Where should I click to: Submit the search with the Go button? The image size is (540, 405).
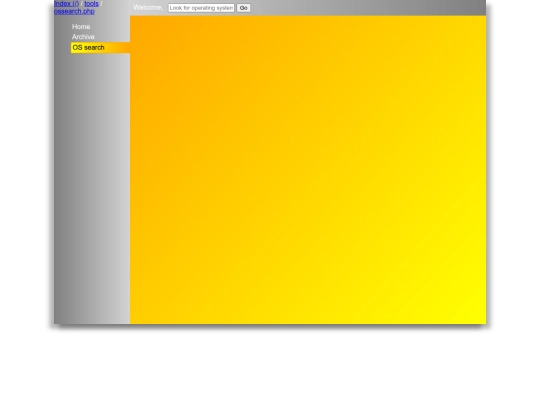(x=243, y=8)
